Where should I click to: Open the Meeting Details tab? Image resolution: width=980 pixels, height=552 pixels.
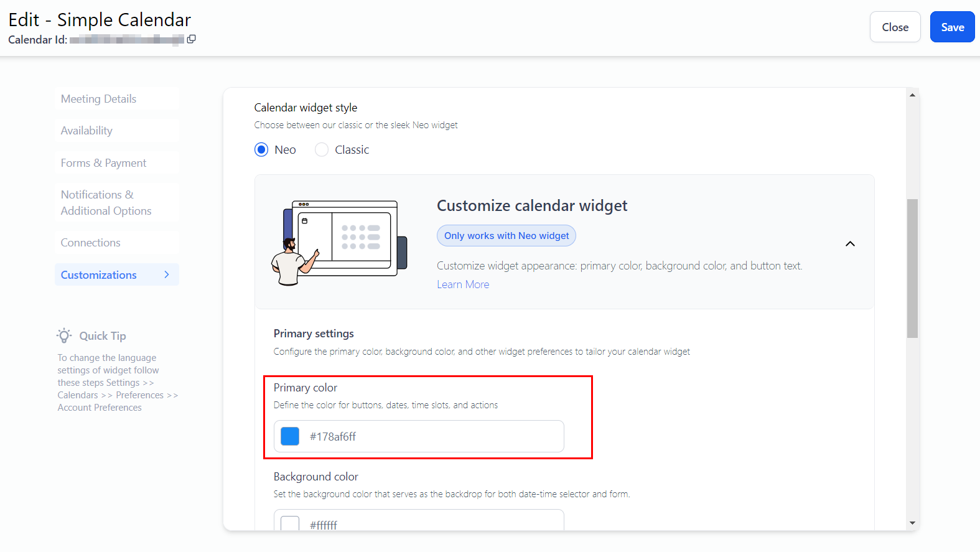98,99
